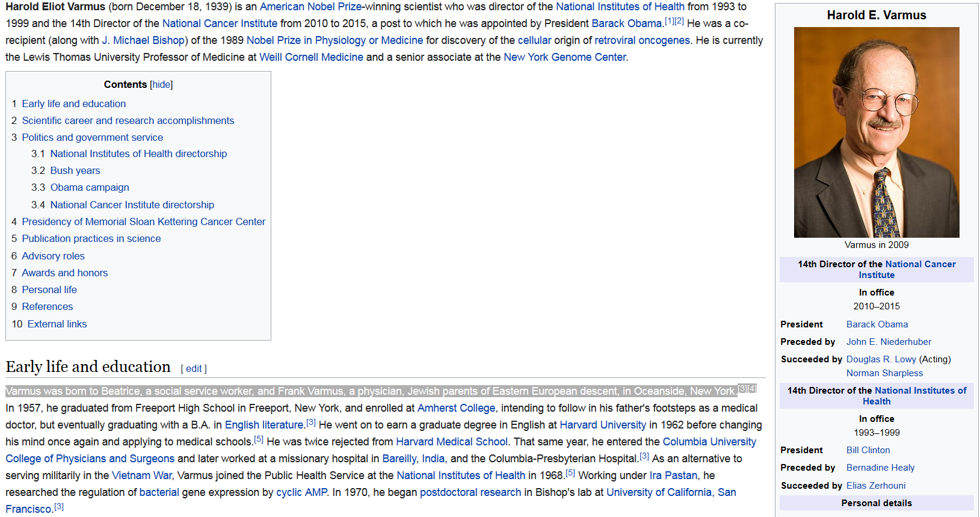Visit the cyclic AMP link
This screenshot has height=517, width=980.
301,492
